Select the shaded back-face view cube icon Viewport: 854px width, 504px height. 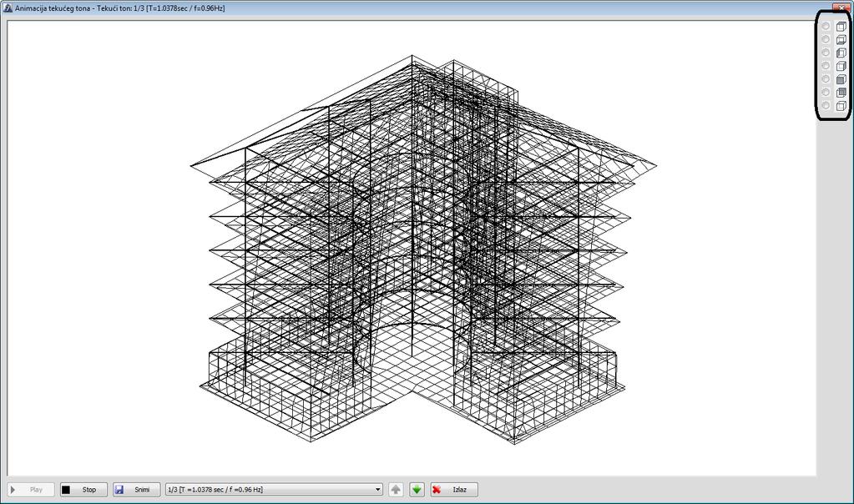coord(841,93)
